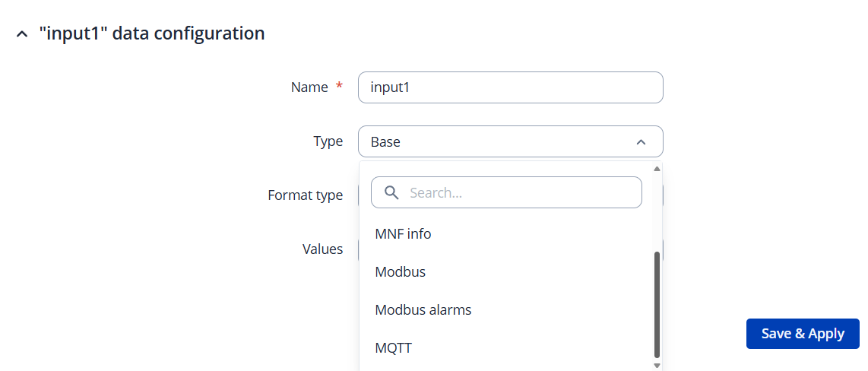868x371 pixels.
Task: Collapse the "input1" data configuration section chevron
Action: coord(22,34)
